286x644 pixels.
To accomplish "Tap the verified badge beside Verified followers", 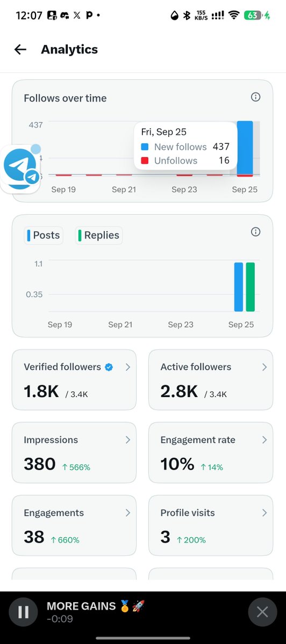I will tap(109, 367).
